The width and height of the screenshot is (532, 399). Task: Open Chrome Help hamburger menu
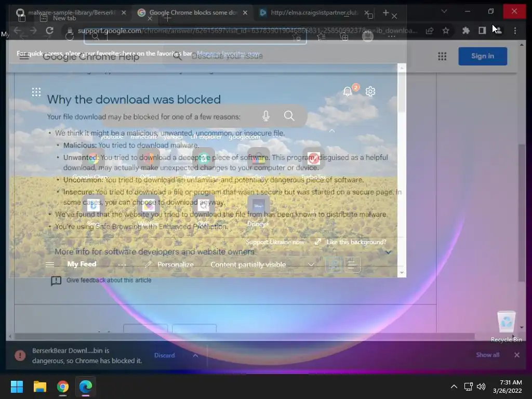click(x=24, y=56)
